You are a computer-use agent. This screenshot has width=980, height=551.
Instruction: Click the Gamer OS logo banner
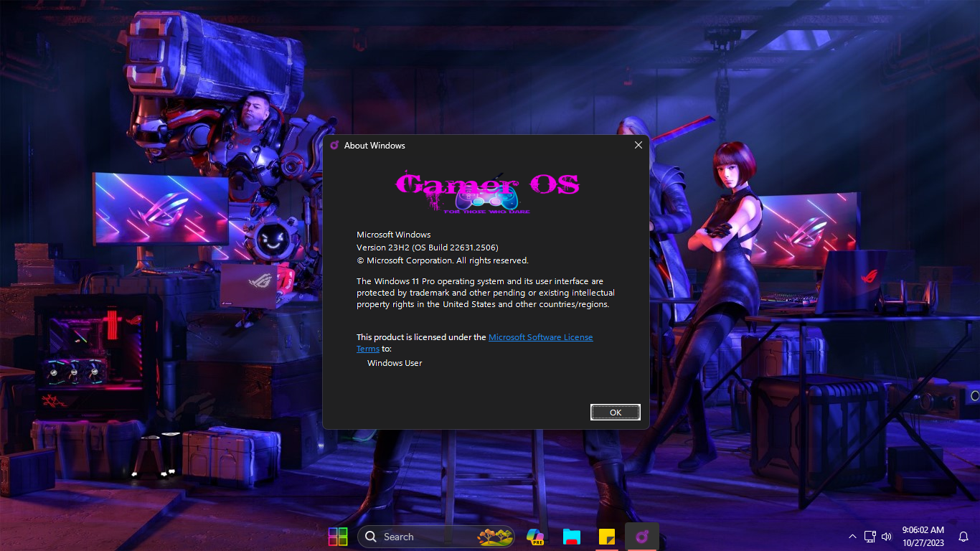[x=487, y=192]
